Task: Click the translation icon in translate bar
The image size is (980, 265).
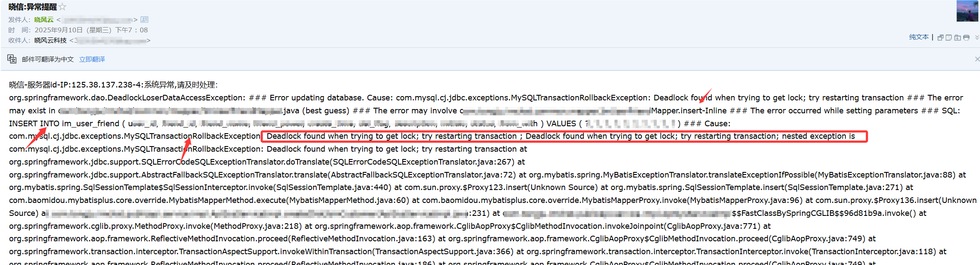Action: pos(12,59)
